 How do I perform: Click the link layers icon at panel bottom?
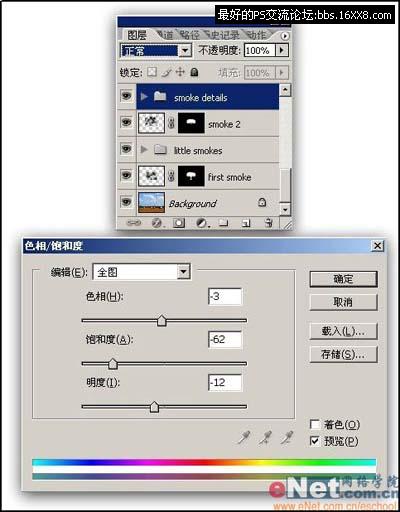pyautogui.click(x=134, y=223)
